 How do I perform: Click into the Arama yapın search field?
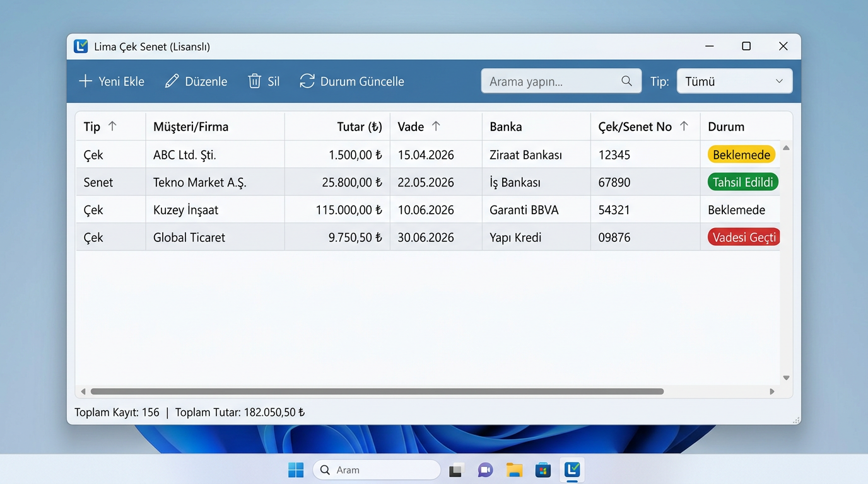pyautogui.click(x=561, y=81)
